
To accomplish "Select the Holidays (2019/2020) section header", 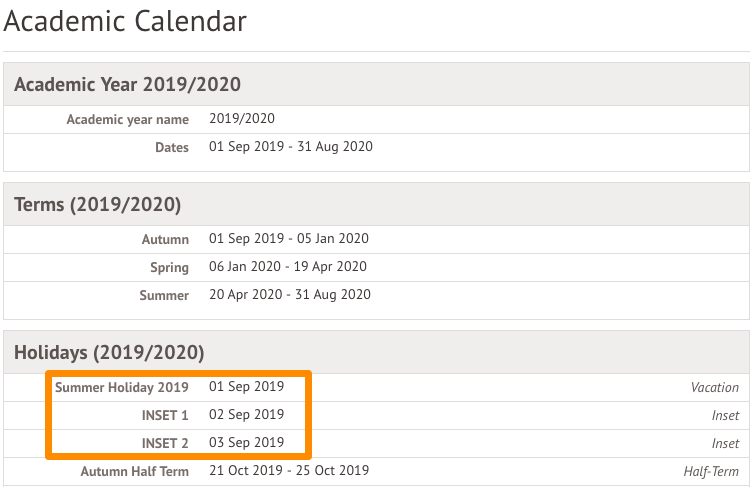I will click(109, 352).
